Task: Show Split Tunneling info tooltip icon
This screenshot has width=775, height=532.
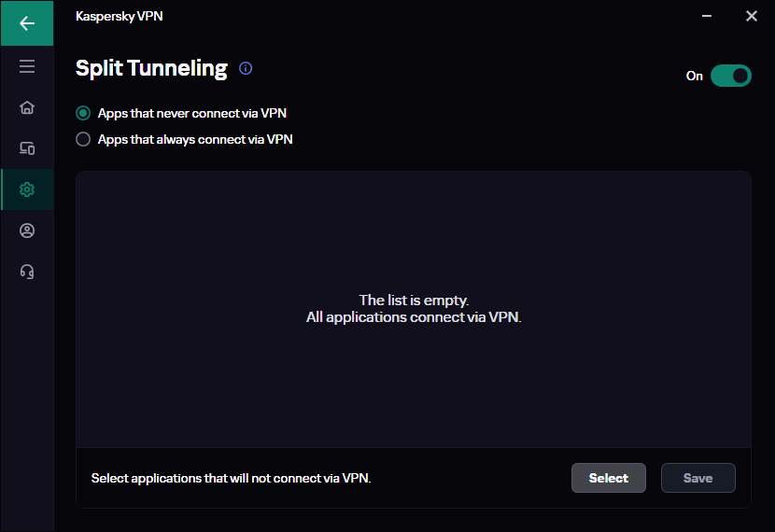Action: point(246,68)
